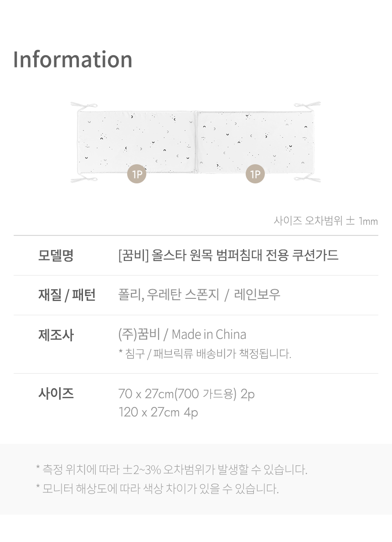Click the 120 x 27cm 4p size line

(x=158, y=412)
